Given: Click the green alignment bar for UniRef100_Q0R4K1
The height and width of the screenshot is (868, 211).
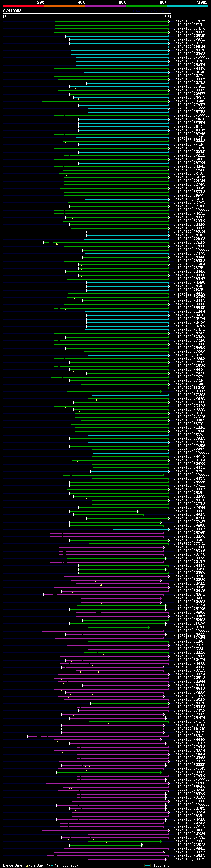Looking at the screenshot, I should [x=106, y=102].
